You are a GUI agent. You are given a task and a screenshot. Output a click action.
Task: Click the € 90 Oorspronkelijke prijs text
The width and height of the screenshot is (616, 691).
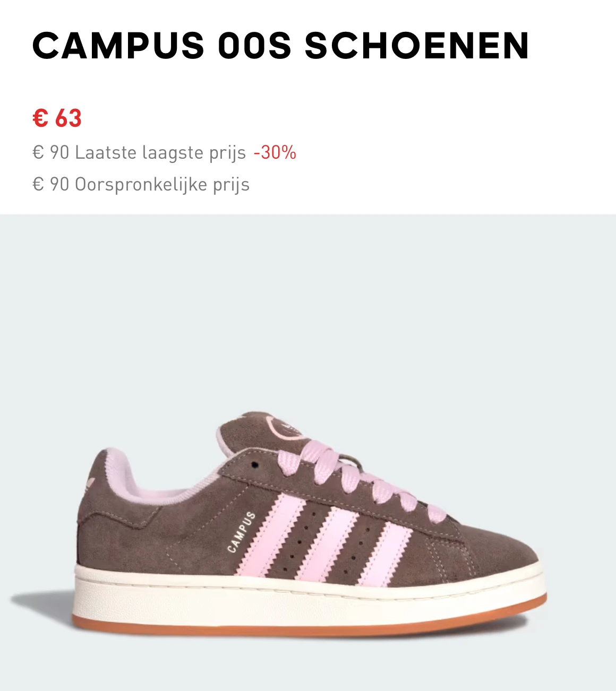pyautogui.click(x=141, y=185)
